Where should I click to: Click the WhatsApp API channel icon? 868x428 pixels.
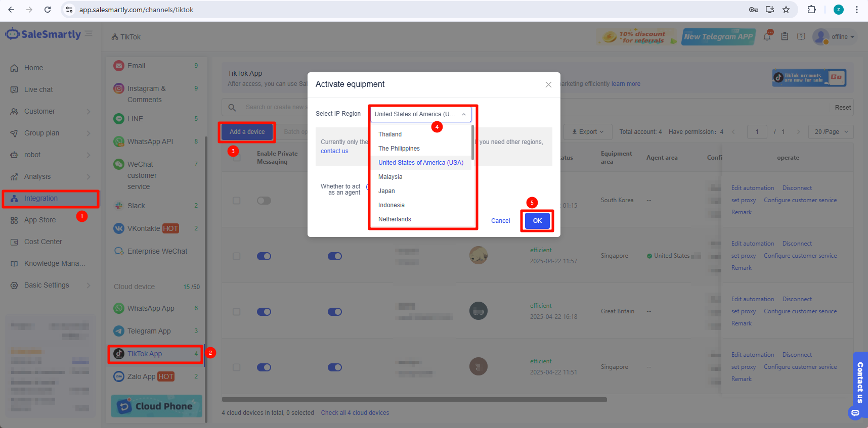tap(119, 141)
